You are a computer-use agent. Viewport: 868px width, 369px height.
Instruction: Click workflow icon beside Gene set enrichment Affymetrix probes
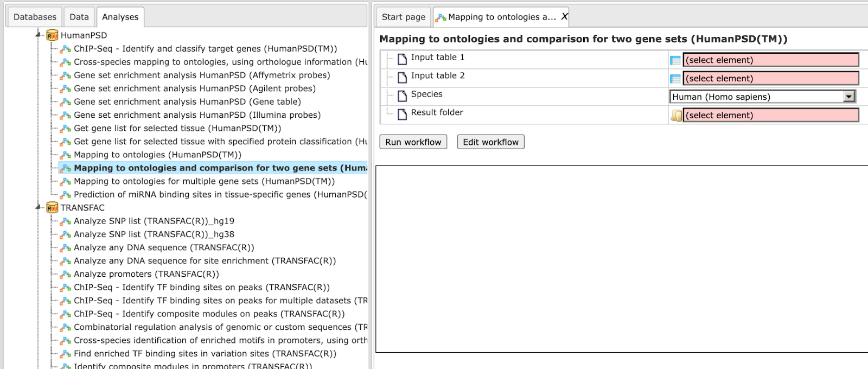point(66,75)
